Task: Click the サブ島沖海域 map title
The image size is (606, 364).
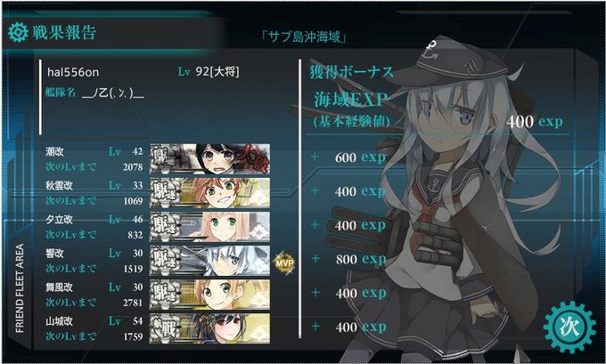Action: pos(304,36)
